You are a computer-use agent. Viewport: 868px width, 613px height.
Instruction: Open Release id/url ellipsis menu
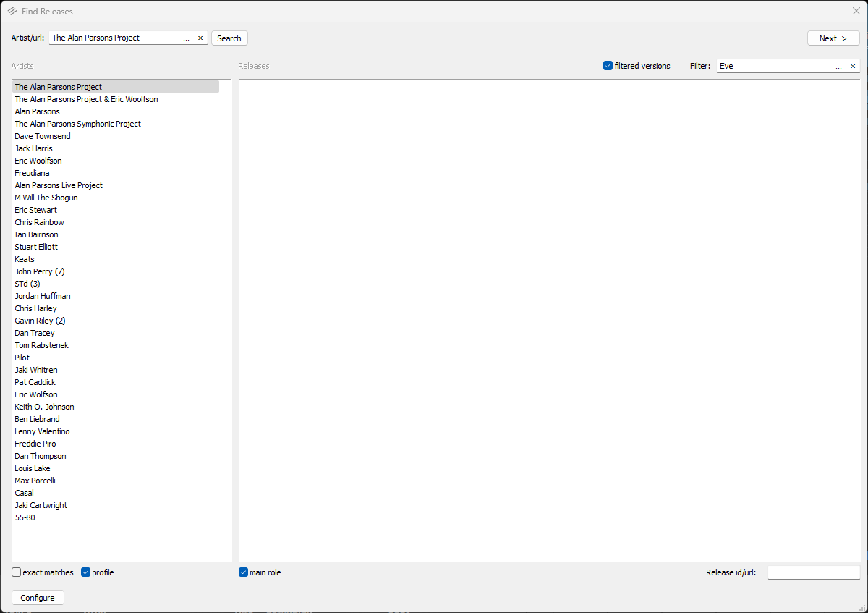coord(852,572)
